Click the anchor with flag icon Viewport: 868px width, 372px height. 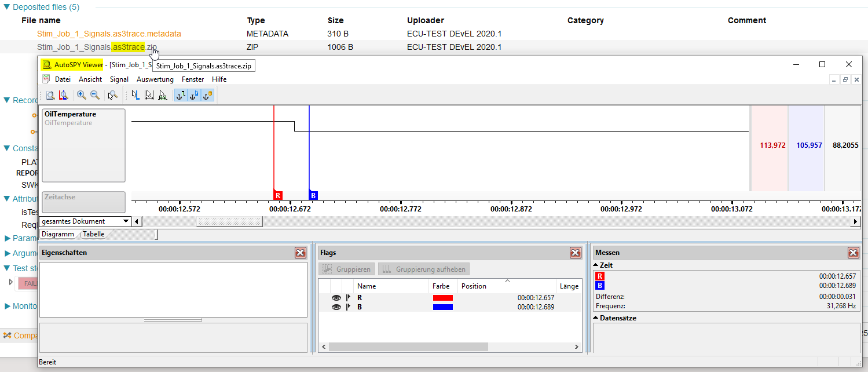194,95
